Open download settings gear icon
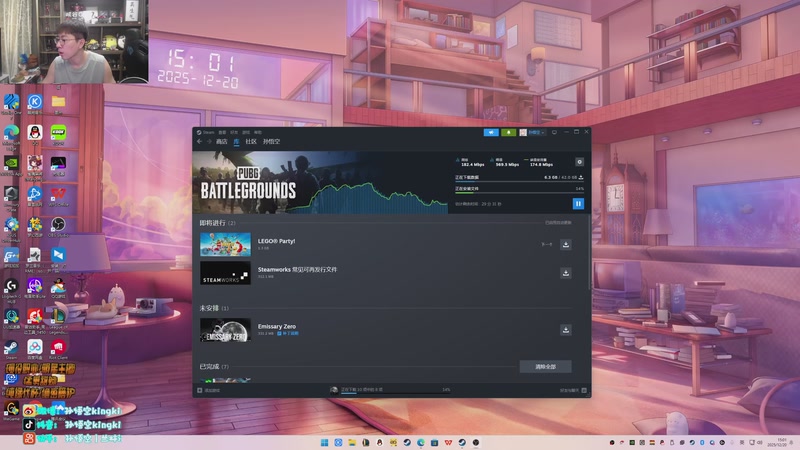The width and height of the screenshot is (800, 450). point(579,162)
